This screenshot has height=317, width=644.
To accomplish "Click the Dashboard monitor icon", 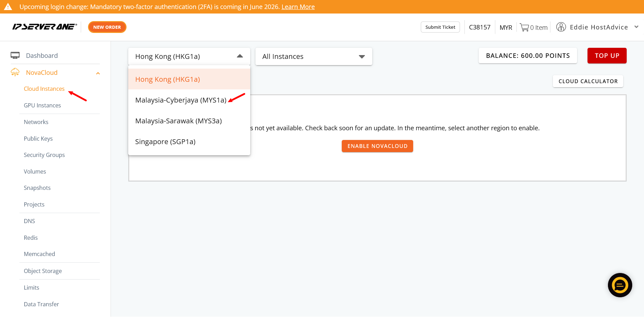I will point(15,55).
